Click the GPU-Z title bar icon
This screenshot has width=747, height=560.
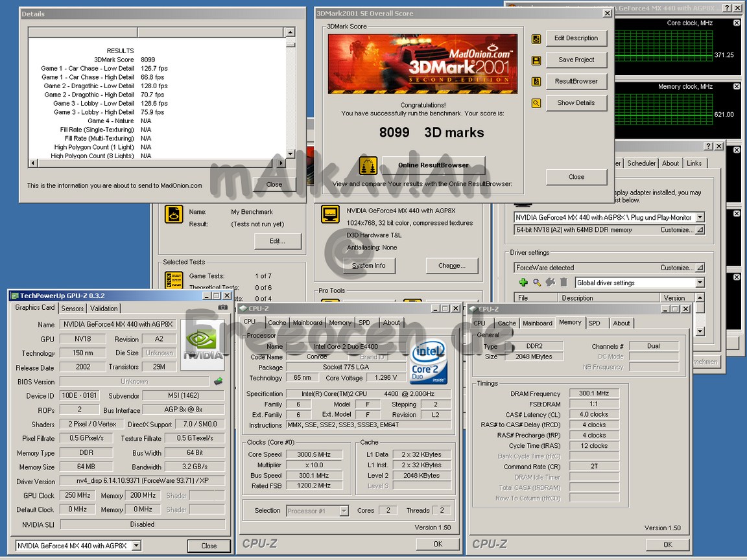tap(14, 296)
